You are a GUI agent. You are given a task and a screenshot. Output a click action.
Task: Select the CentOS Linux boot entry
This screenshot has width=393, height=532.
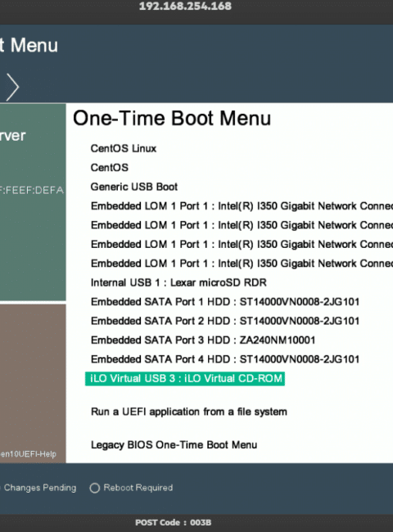[123, 149]
